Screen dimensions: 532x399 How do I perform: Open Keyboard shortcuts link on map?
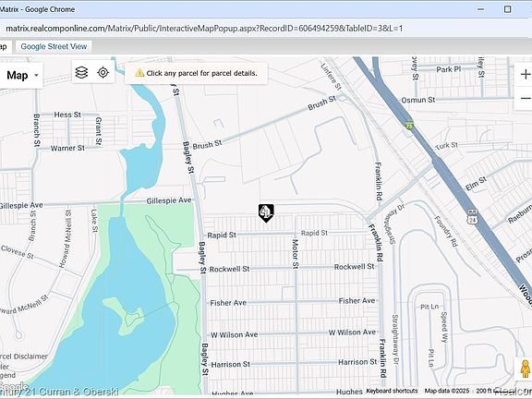point(392,391)
